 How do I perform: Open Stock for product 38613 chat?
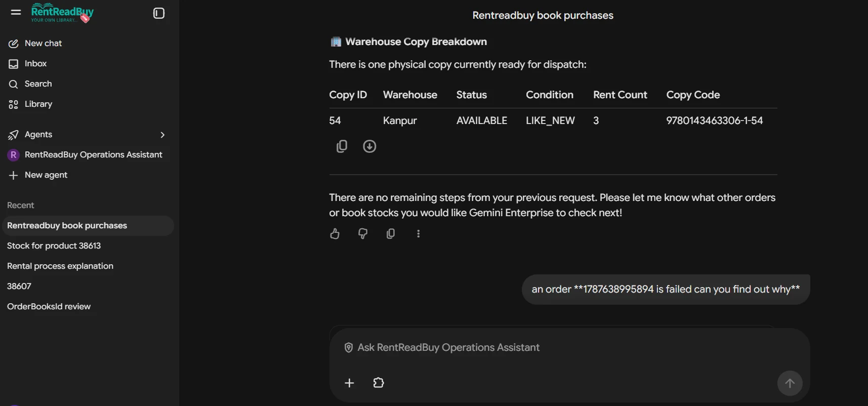54,246
